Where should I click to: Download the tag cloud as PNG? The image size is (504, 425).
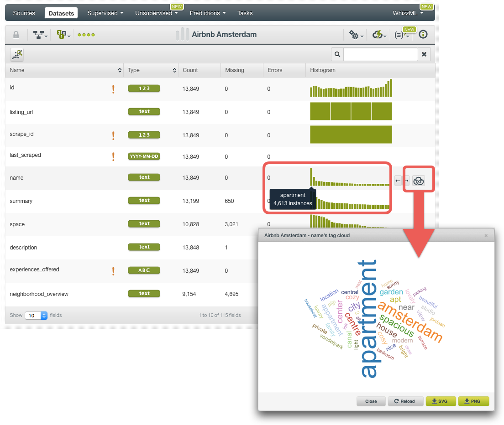point(473,401)
